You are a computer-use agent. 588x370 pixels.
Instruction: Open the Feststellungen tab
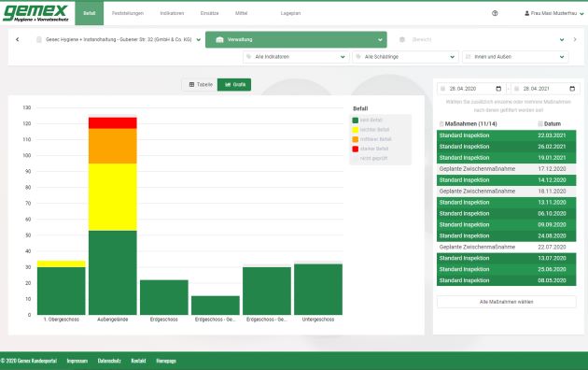click(x=128, y=13)
